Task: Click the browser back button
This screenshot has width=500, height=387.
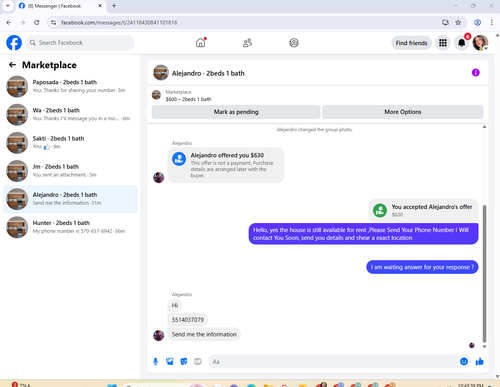Action: 9,22
